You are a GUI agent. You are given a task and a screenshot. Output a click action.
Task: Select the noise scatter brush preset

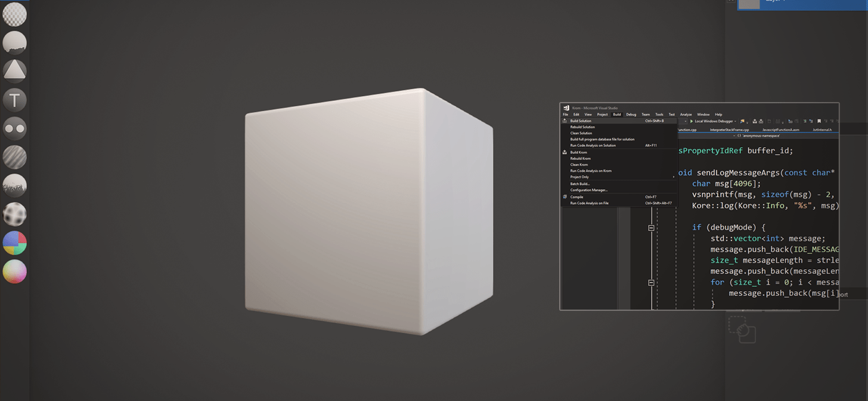click(14, 185)
